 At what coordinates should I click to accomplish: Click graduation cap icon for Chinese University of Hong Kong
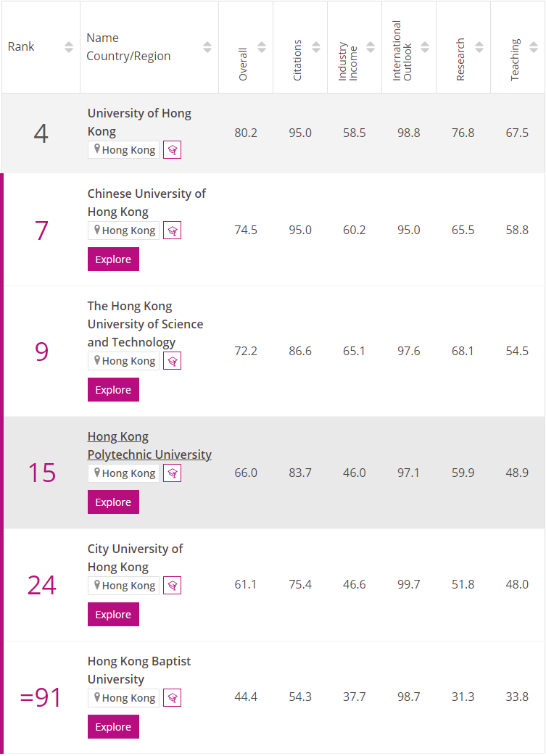pyautogui.click(x=172, y=230)
